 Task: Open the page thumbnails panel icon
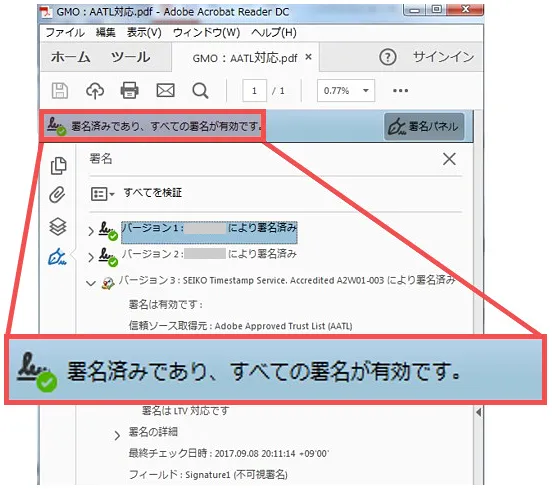click(x=58, y=165)
